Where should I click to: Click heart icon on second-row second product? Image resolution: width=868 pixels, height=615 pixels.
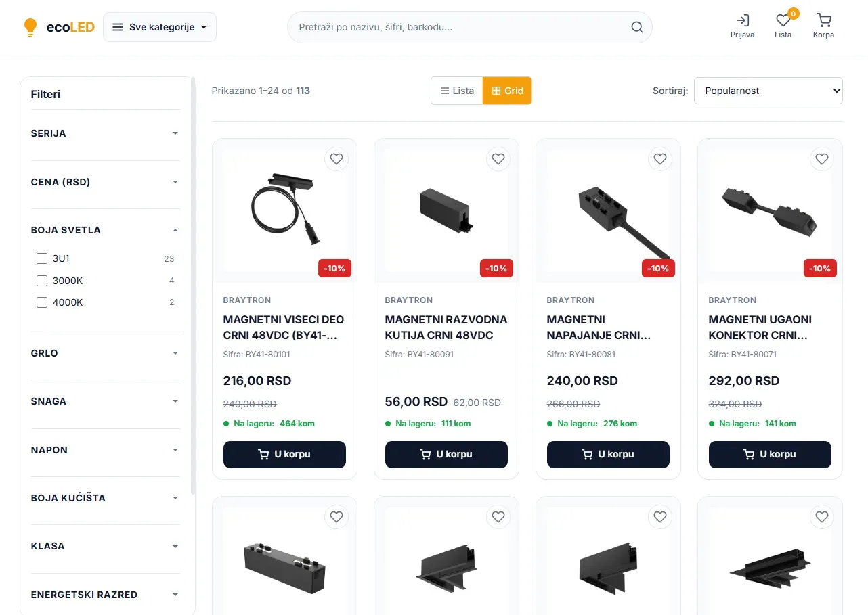point(498,517)
